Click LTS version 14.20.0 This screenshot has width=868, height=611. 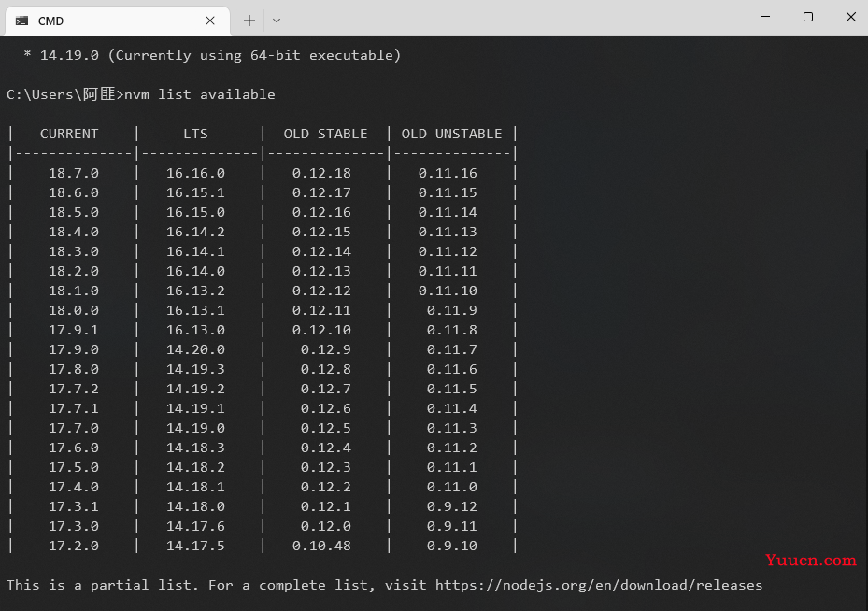tap(196, 349)
